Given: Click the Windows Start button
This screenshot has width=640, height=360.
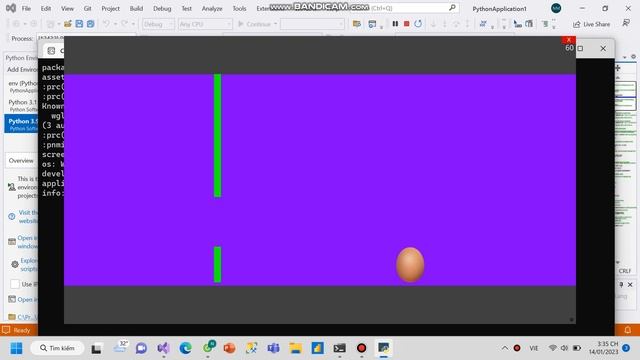Looking at the screenshot, I should click(16, 348).
